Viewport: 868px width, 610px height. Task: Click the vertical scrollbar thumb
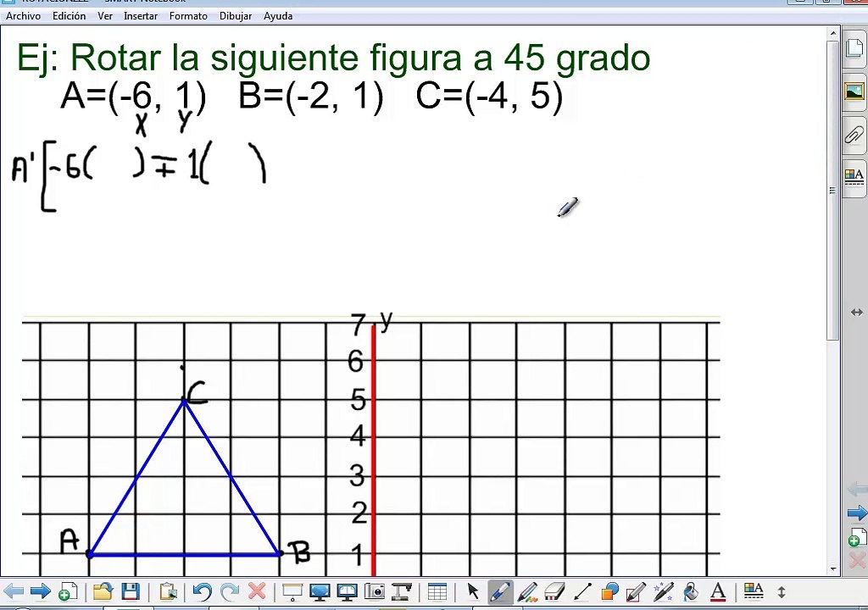coord(832,190)
